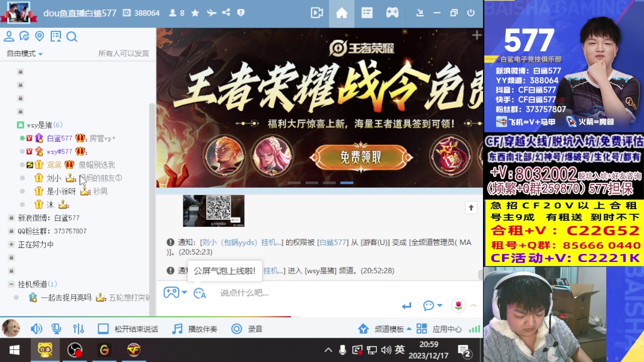
Task: Select user 是小徐呀 in channel list
Action: pos(61,191)
